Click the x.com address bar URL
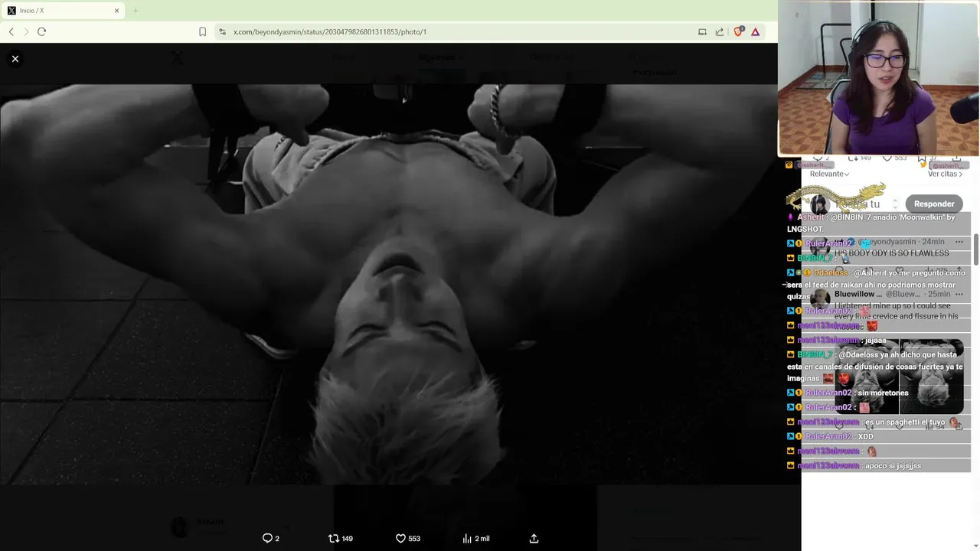 click(330, 31)
